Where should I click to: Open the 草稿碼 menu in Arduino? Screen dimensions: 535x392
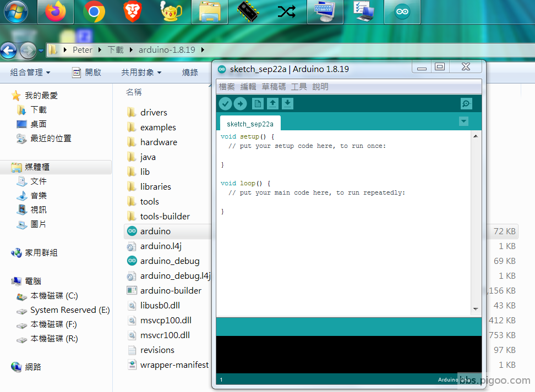[274, 86]
